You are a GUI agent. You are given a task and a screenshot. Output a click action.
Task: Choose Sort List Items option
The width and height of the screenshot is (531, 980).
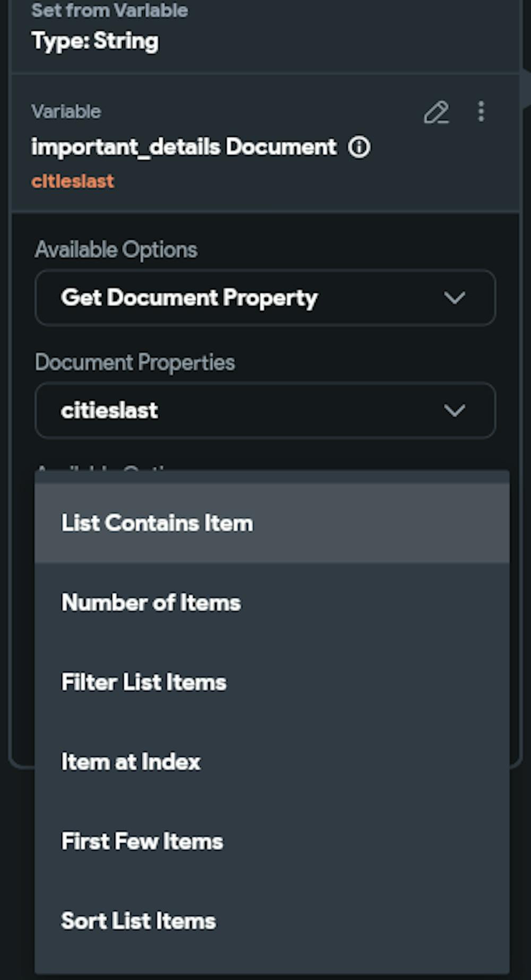(x=138, y=922)
